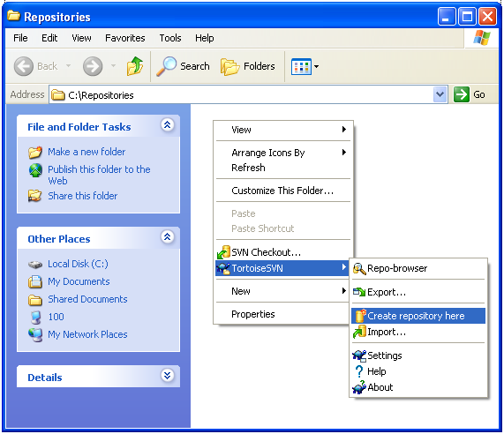The height and width of the screenshot is (434, 504).
Task: Collapse the File and Folder Tasks panel
Action: pos(168,125)
